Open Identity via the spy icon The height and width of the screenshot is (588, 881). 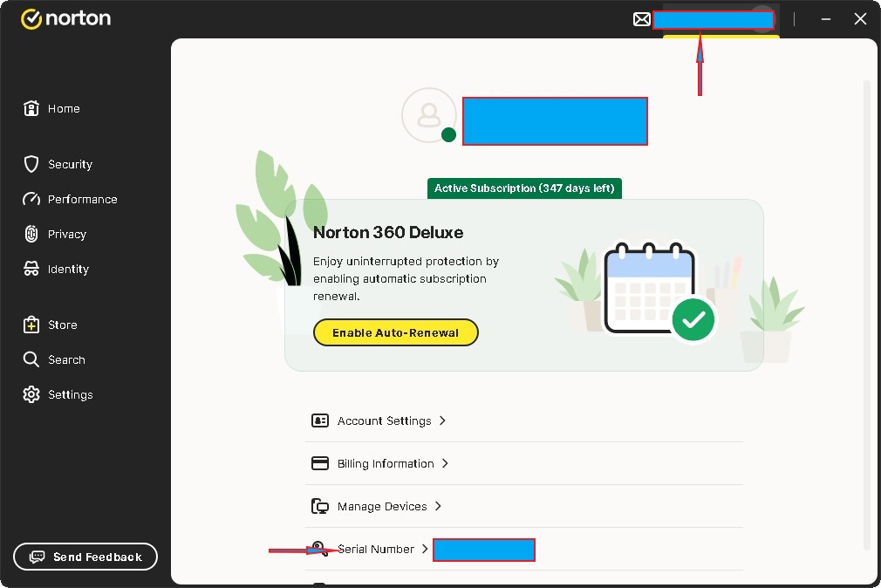pos(31,269)
